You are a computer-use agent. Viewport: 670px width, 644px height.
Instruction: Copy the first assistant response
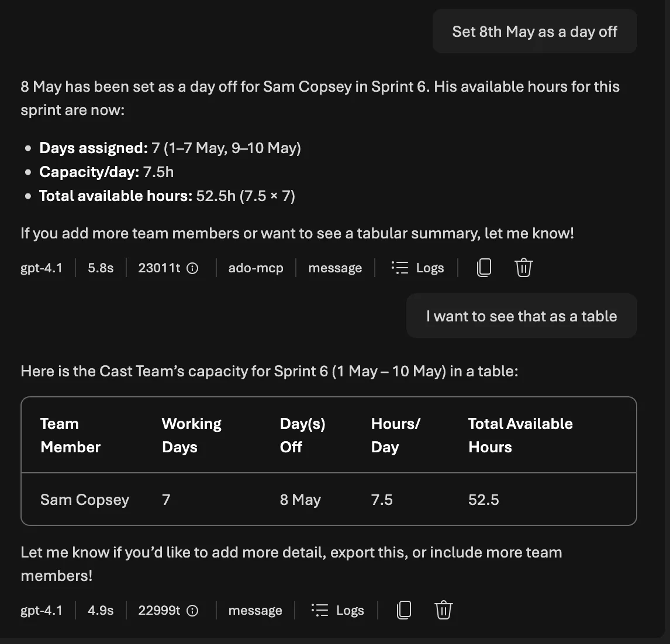click(x=483, y=267)
